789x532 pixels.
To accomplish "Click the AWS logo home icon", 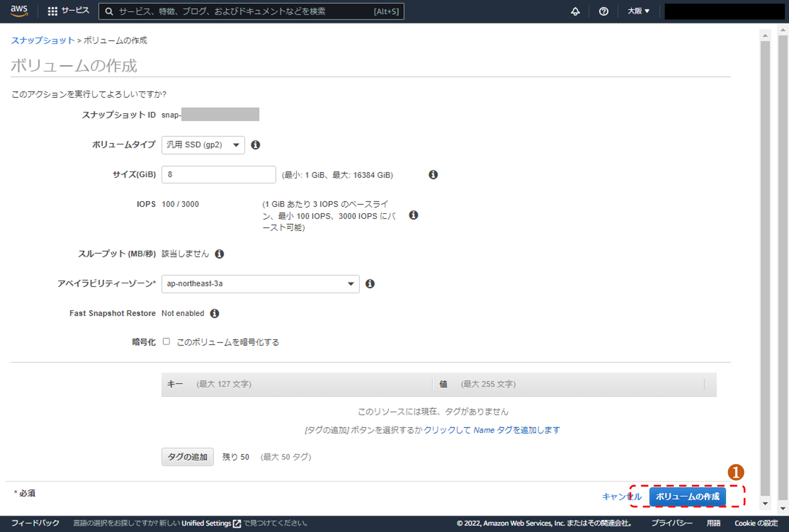I will [19, 11].
